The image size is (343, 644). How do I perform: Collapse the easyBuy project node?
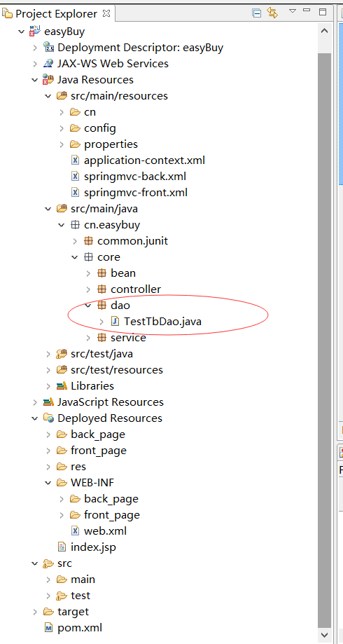(x=22, y=32)
